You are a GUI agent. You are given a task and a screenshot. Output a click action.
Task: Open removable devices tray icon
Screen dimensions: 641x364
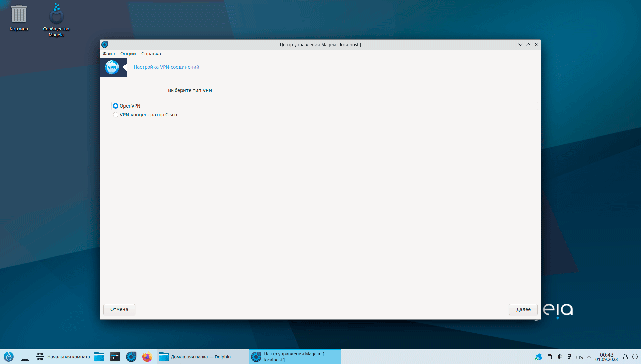569,357
